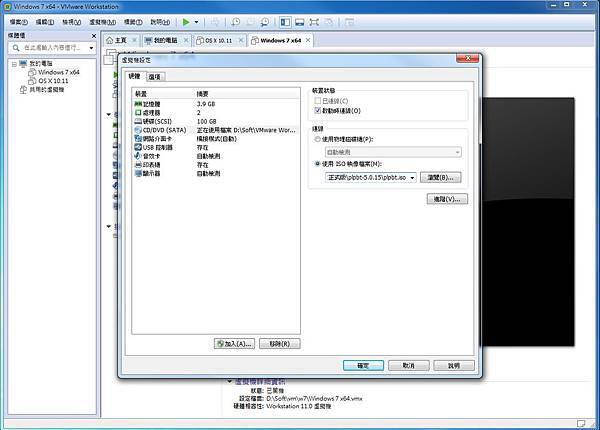This screenshot has height=430, width=600.
Task: Click the take snapshot clock icon in toolbar
Action: pos(236,22)
